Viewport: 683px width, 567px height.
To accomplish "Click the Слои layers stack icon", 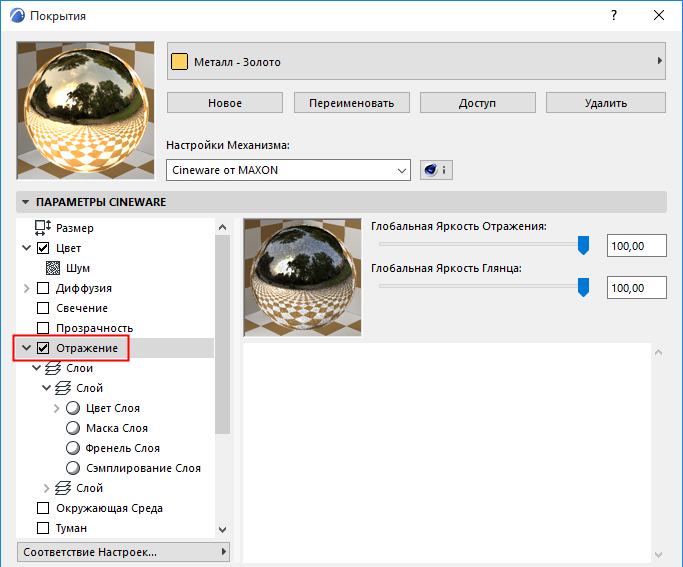I will pos(53,368).
